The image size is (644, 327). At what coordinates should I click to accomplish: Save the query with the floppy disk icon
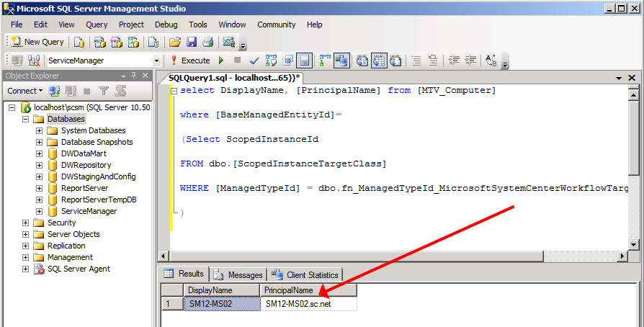point(192,42)
